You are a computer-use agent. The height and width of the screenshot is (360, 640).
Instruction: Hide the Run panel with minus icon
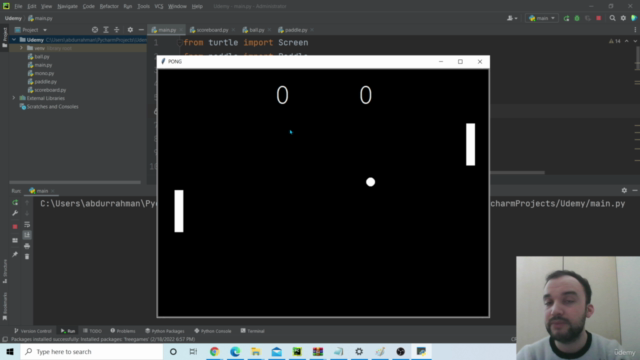[635, 191]
